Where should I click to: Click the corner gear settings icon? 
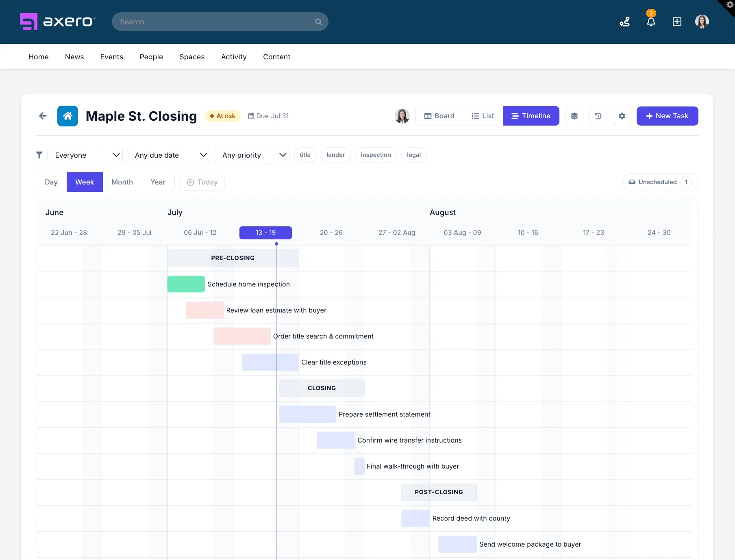click(730, 4)
